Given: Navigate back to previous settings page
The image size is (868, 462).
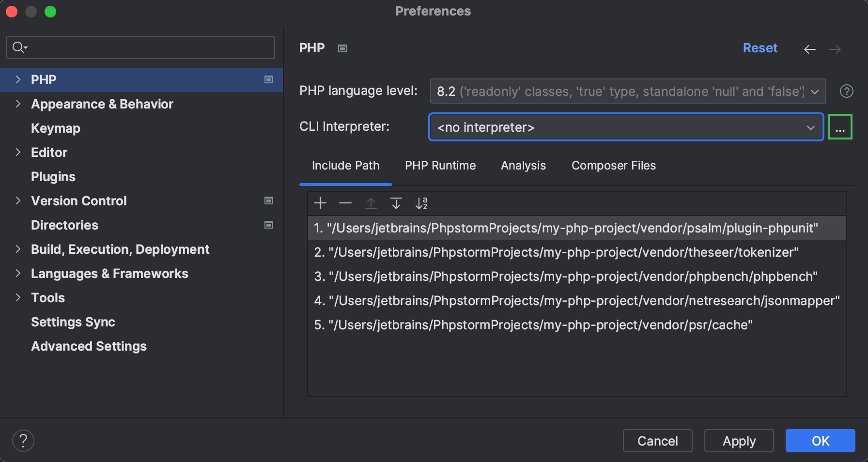Looking at the screenshot, I should tap(809, 49).
